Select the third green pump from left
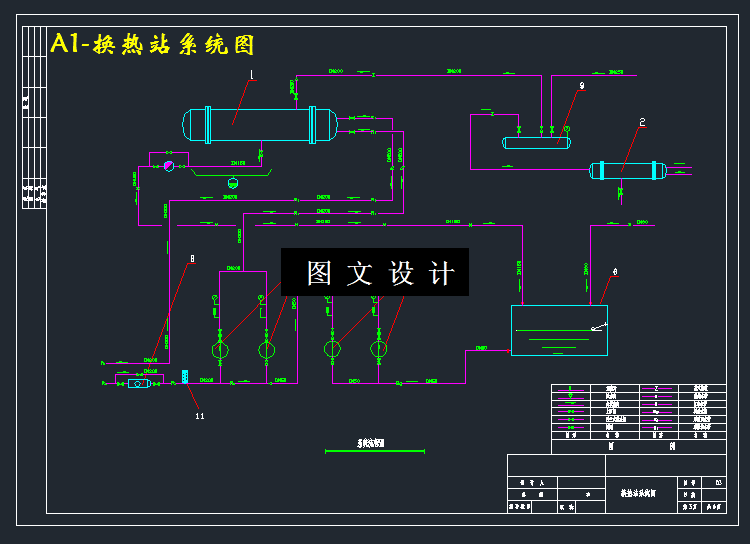750x544 pixels. coord(332,348)
